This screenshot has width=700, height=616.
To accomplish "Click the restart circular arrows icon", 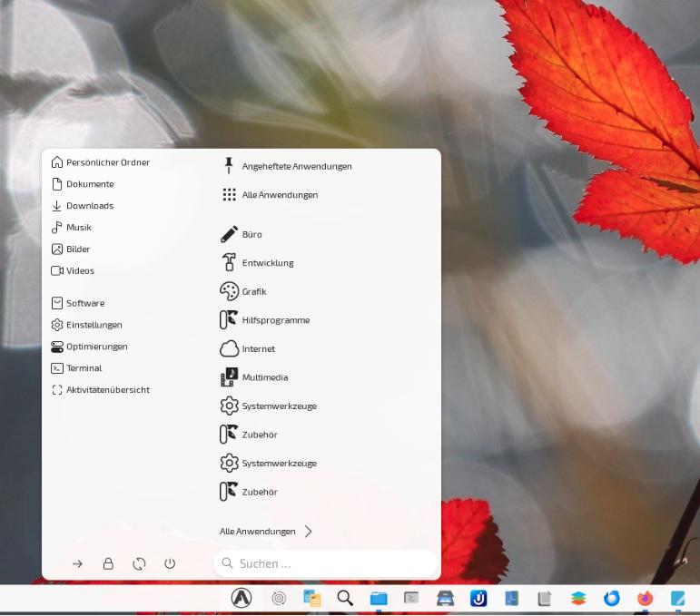I will click(139, 563).
